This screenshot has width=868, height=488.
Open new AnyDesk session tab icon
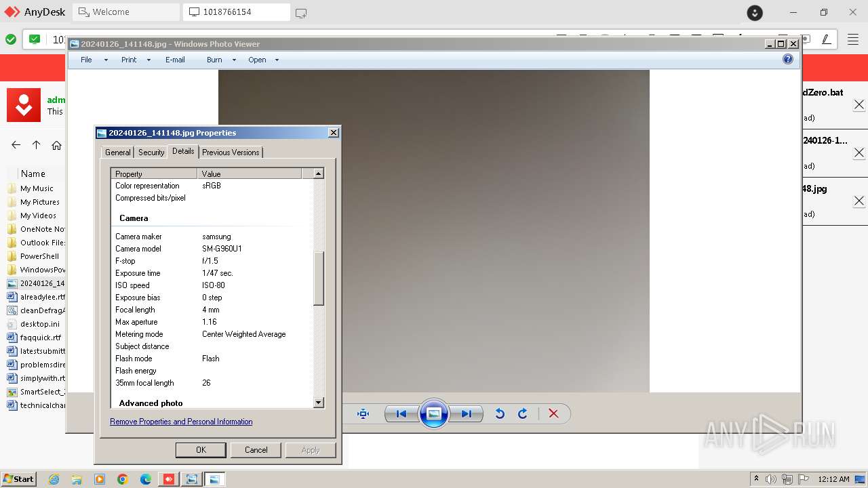(x=301, y=12)
